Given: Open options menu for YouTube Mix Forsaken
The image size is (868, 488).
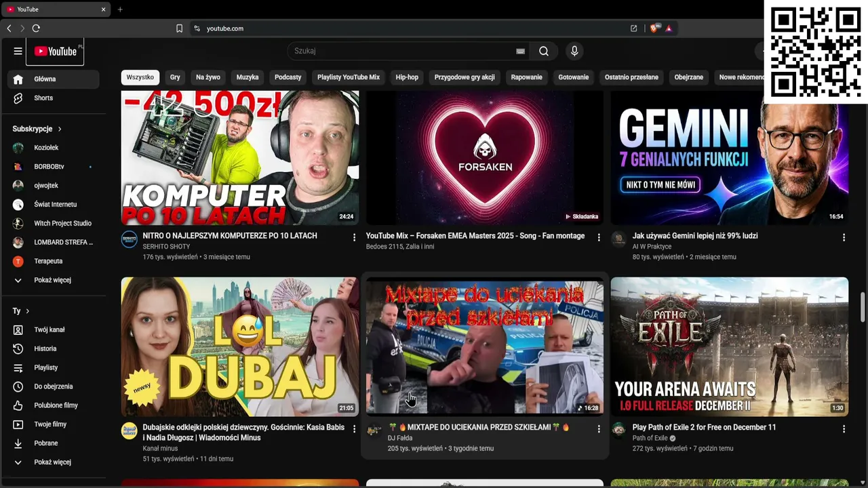Looking at the screenshot, I should pos(599,237).
